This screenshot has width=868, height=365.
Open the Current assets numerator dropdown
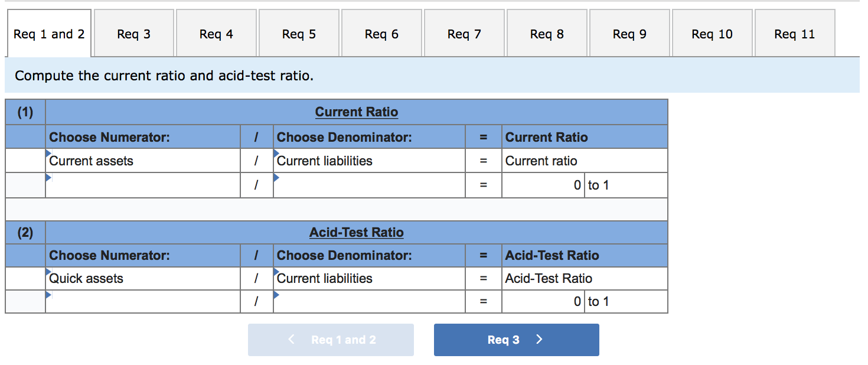pos(142,161)
